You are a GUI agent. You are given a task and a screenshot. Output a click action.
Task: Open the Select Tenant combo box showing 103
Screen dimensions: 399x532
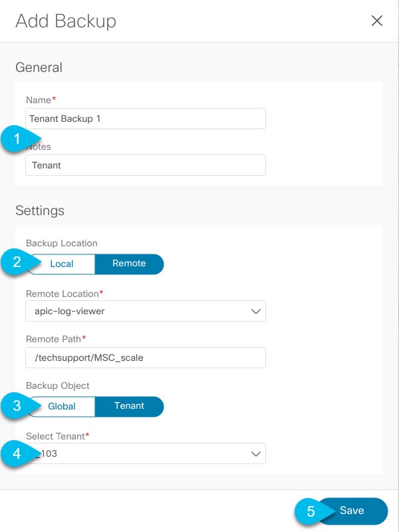coord(146,453)
